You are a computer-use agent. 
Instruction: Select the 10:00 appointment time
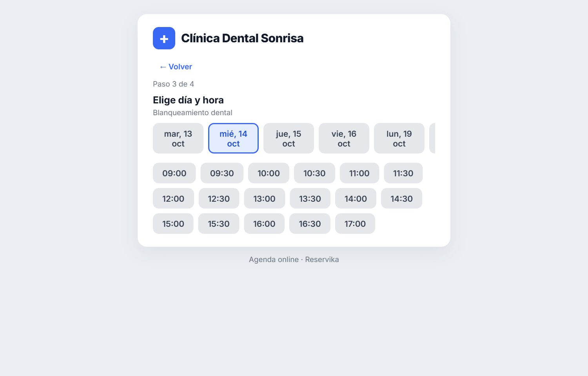coord(269,173)
